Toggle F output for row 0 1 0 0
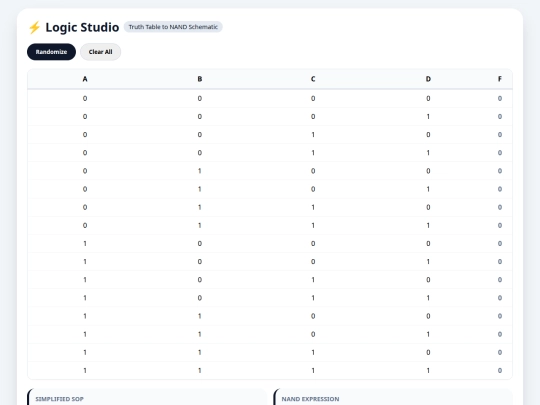This screenshot has height=405, width=540. pyautogui.click(x=499, y=171)
